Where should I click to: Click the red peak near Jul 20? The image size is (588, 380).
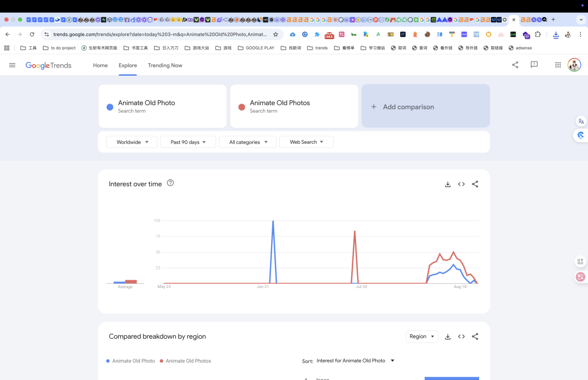pyautogui.click(x=355, y=231)
